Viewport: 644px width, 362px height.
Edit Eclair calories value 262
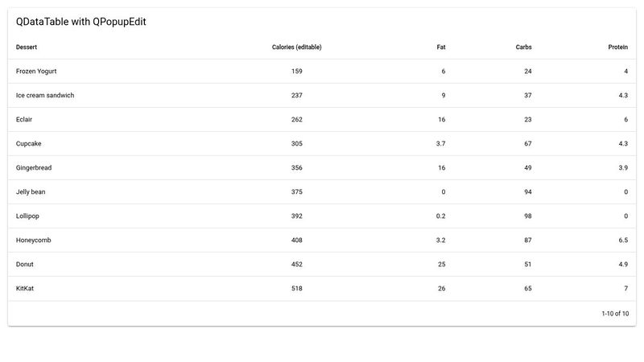(x=297, y=120)
